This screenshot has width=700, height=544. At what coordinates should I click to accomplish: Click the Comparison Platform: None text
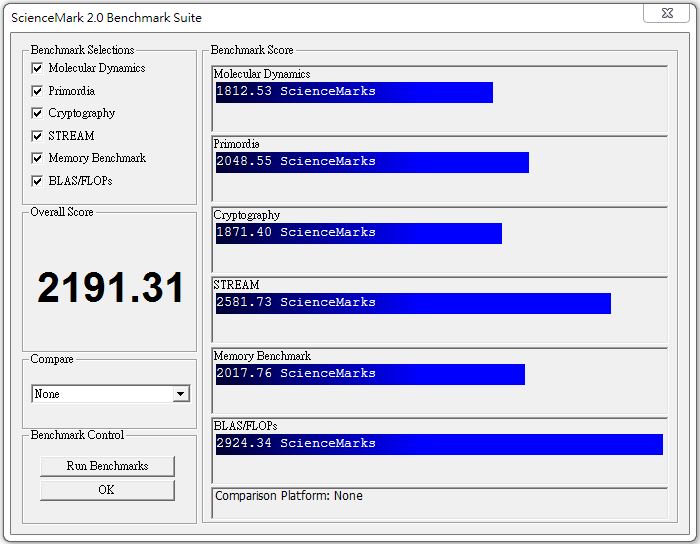[x=289, y=496]
